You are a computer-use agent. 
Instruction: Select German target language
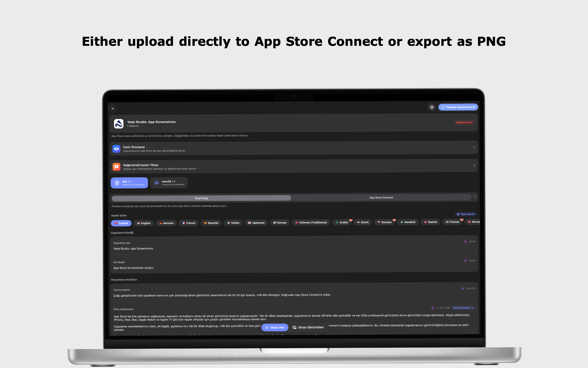click(x=166, y=223)
